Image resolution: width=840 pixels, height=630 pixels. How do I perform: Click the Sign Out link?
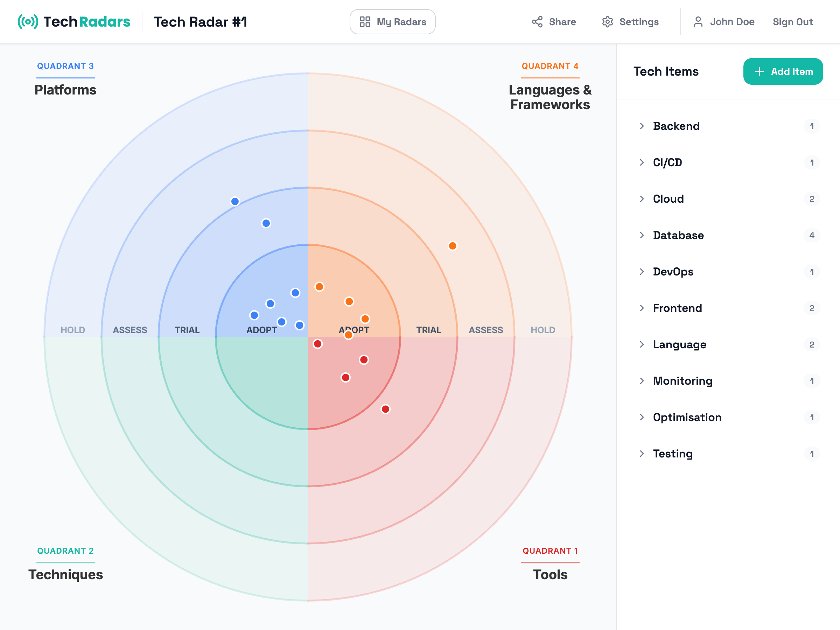pyautogui.click(x=792, y=22)
